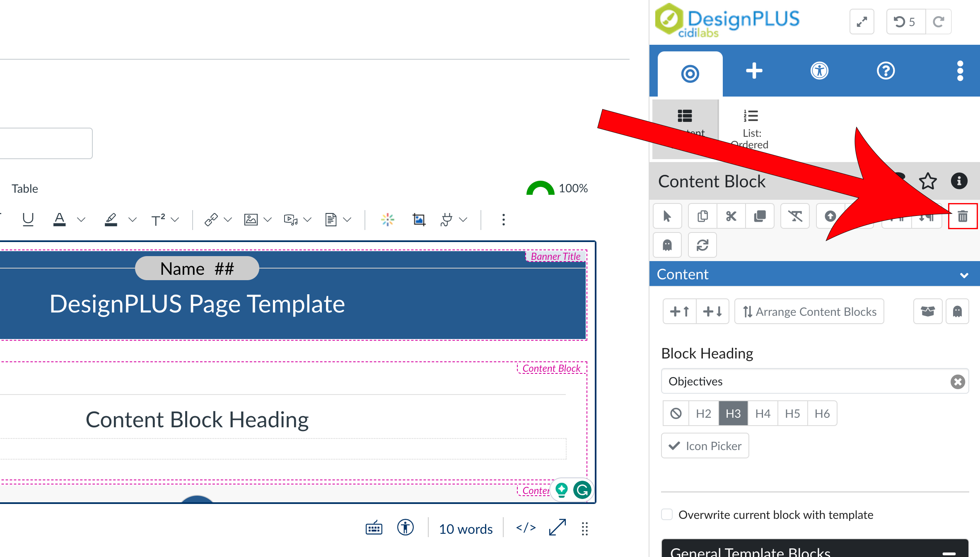Cut the Content Block with the scissors icon
The height and width of the screenshot is (557, 980).
[x=731, y=216]
